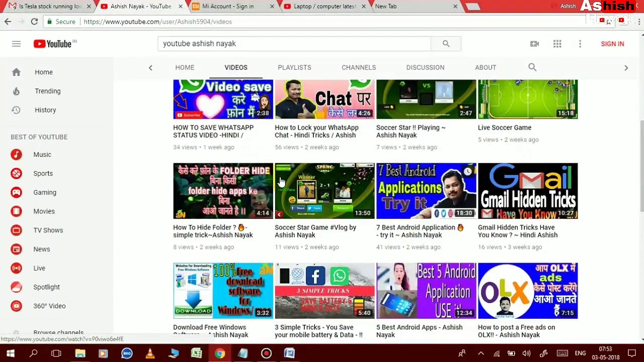Click the History clock icon
Image resolution: width=644 pixels, height=362 pixels.
click(x=16, y=110)
